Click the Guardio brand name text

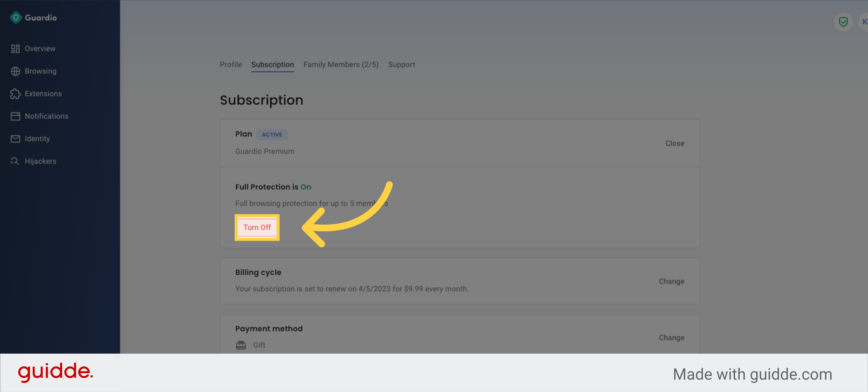[41, 18]
